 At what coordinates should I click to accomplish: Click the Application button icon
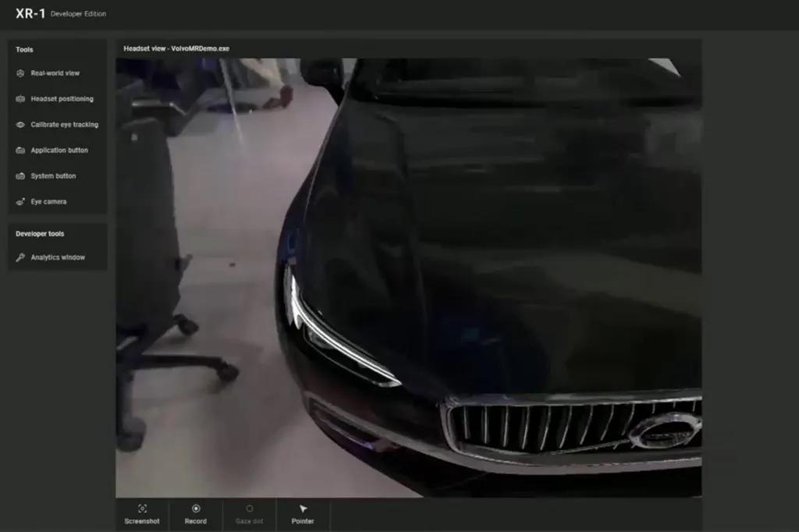tap(20, 151)
